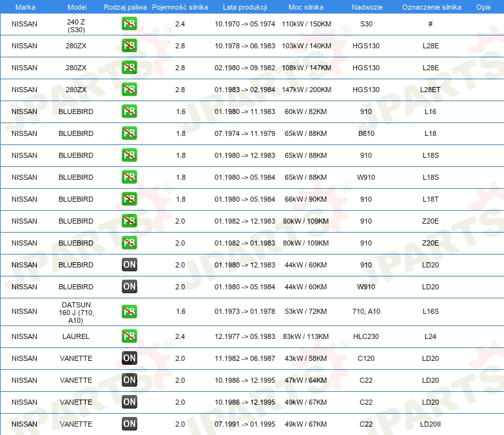Select the '07.1974 -> 11.1979' production years cell
Viewport: 504px width, 435px height.
(245, 133)
